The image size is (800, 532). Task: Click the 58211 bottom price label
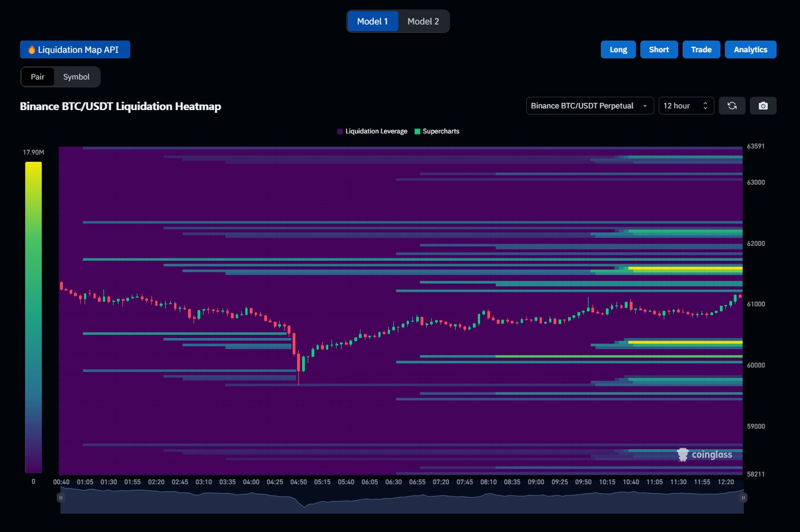tap(756, 474)
